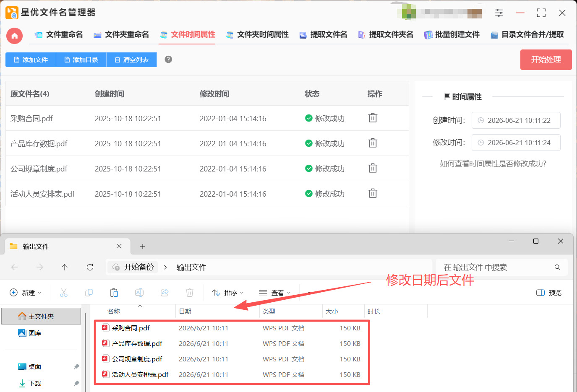Delete 采购合同.pdf row with trash icon
The image size is (577, 392).
click(x=373, y=118)
